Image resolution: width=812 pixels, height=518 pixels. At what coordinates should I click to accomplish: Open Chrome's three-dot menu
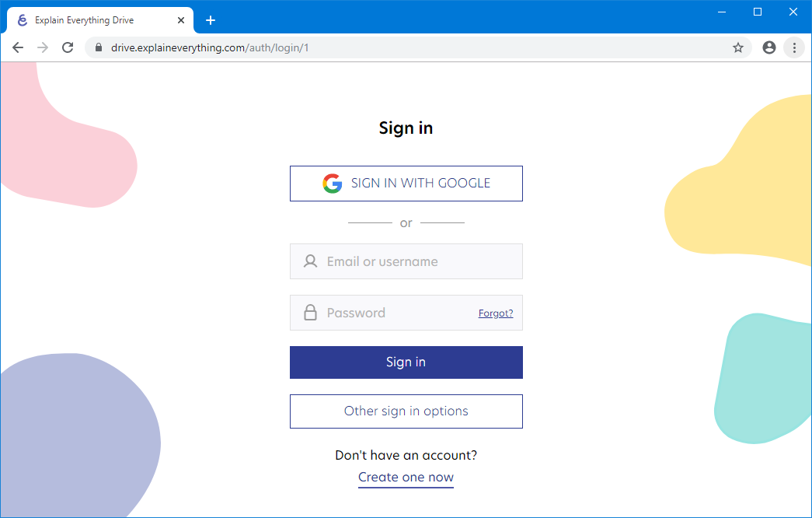click(x=794, y=47)
